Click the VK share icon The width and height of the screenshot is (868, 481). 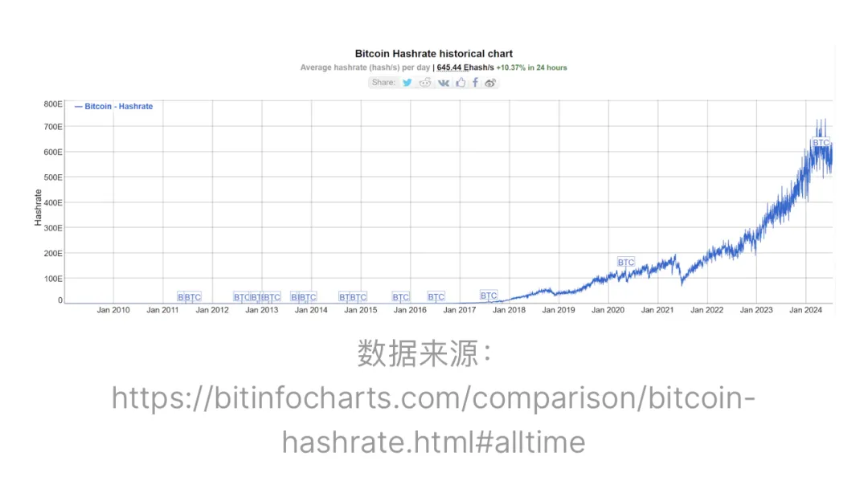(x=444, y=83)
